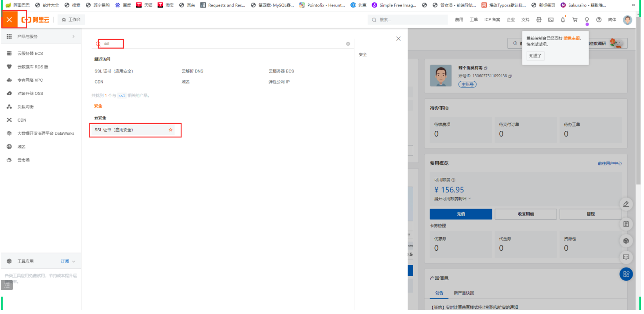
Task: Copy the username 辣个提莫有毒
Action: click(486, 69)
